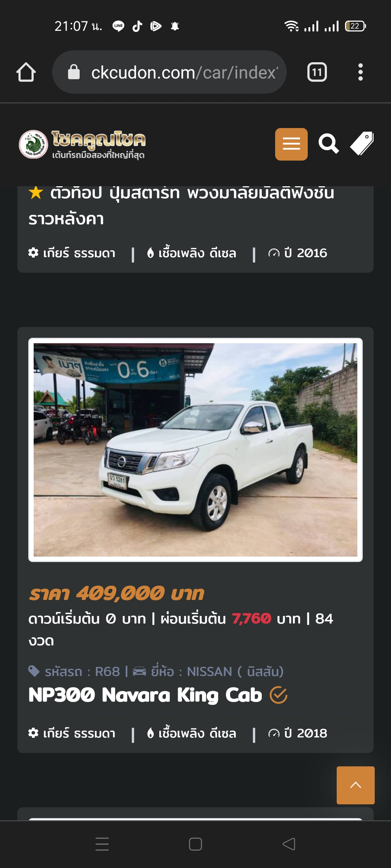The image size is (391, 868).
Task: Tap the browser home icon
Action: (26, 72)
